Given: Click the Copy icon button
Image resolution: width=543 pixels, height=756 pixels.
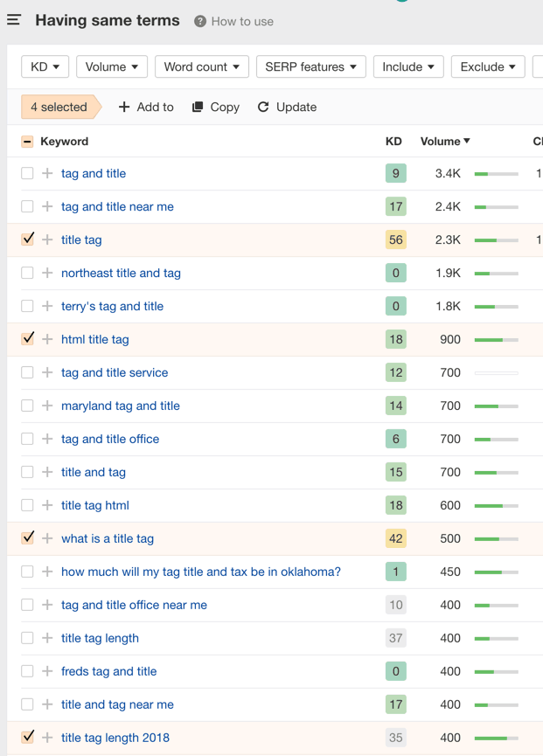Looking at the screenshot, I should pos(198,107).
